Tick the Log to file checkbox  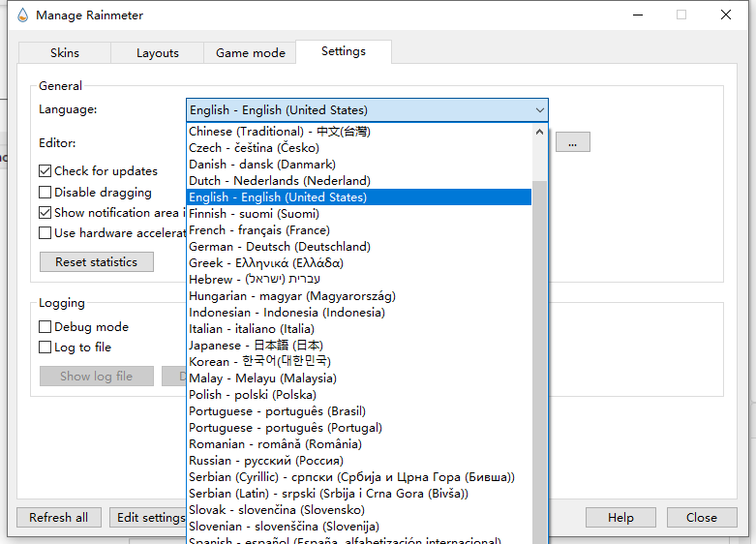[45, 348]
